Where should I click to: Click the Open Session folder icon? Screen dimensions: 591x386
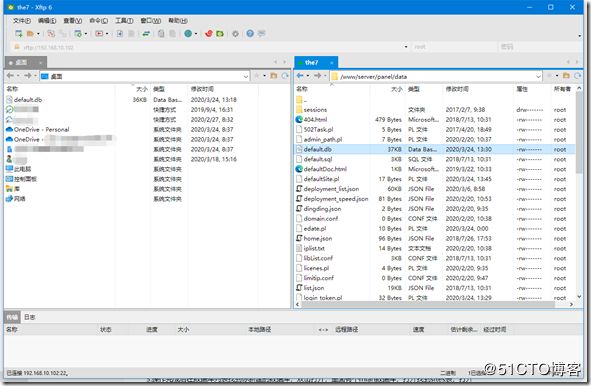[x=30, y=34]
